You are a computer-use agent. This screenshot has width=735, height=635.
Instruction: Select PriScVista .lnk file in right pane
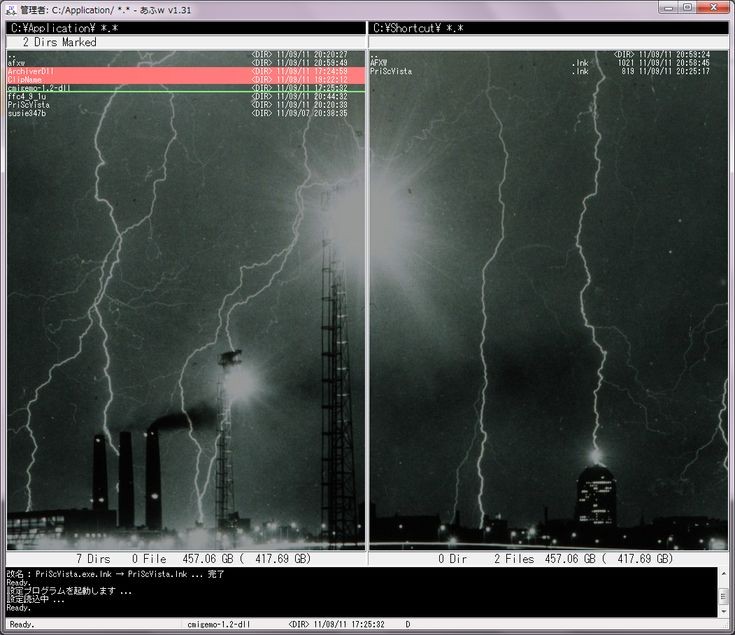(x=548, y=71)
